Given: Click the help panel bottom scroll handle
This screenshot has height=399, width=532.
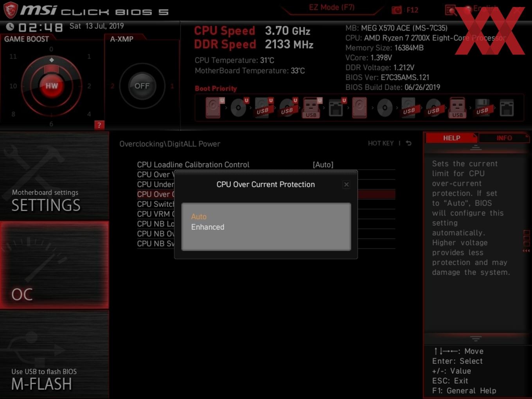Looking at the screenshot, I should click(476, 338).
